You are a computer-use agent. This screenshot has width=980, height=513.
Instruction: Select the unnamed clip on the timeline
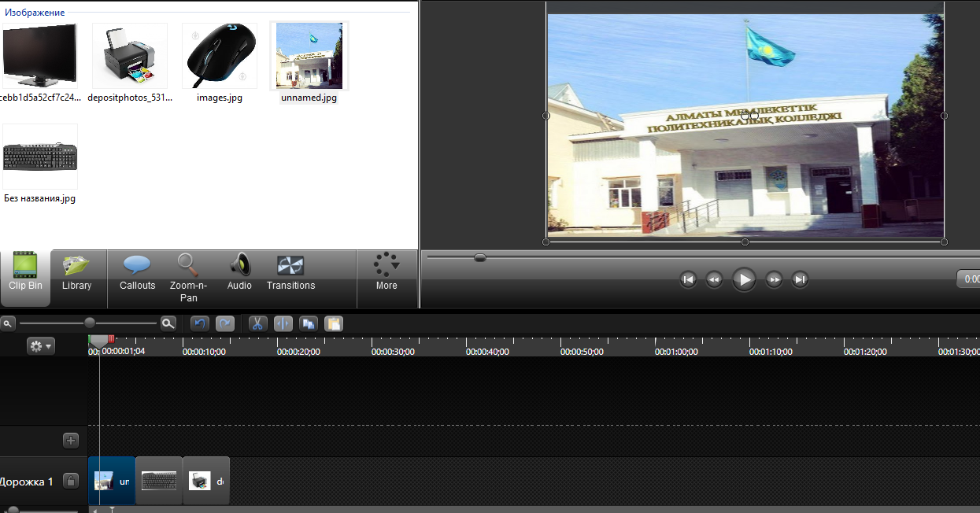(112, 481)
